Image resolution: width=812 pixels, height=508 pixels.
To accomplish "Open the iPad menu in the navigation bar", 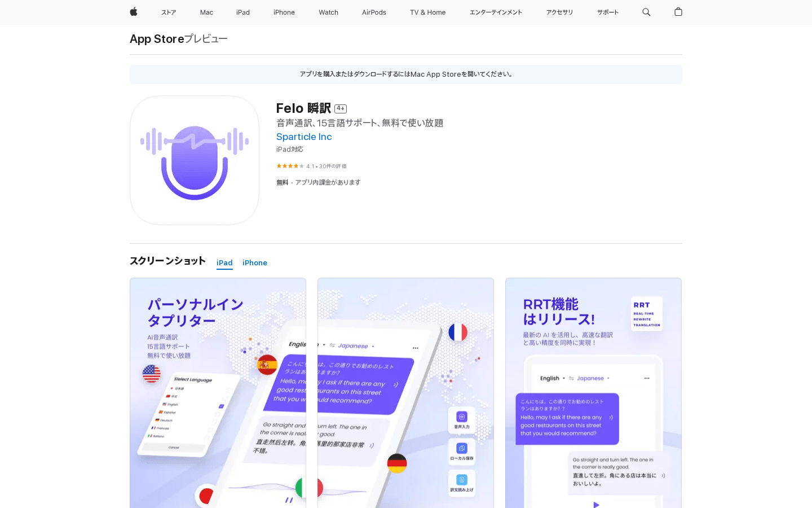I will click(243, 12).
